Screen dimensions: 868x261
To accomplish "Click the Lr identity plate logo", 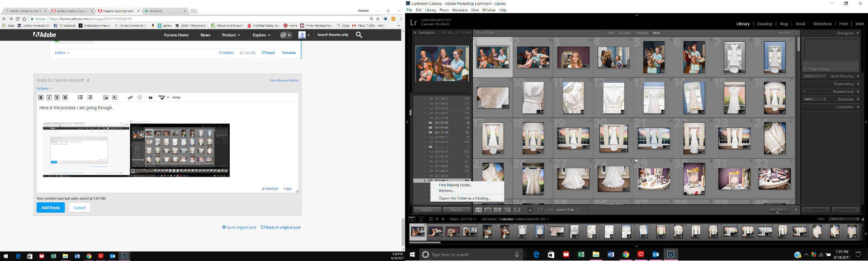I will click(x=413, y=22).
